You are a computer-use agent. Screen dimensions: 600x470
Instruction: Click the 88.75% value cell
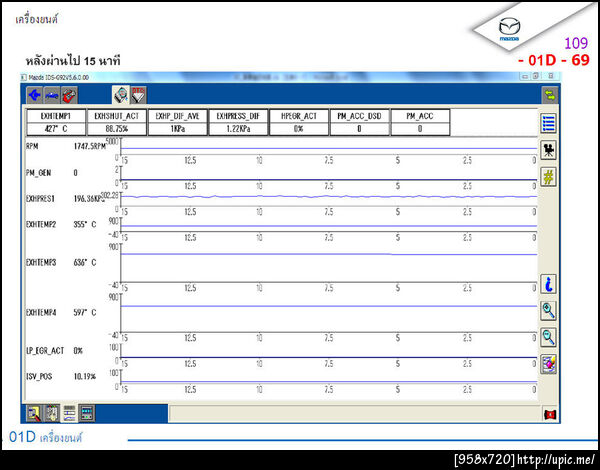point(117,129)
